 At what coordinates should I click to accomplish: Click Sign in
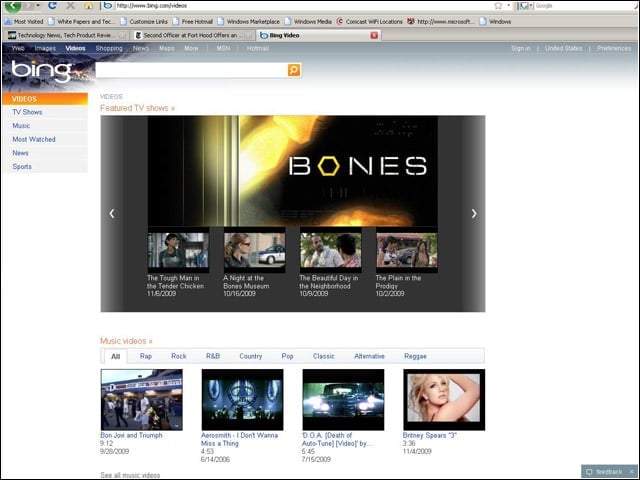[521, 48]
